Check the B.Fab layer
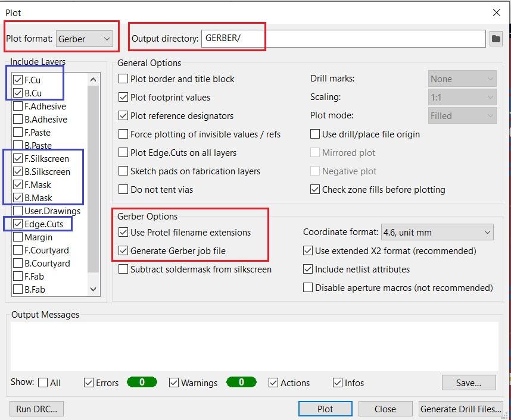This screenshot has width=511, height=420. (18, 289)
